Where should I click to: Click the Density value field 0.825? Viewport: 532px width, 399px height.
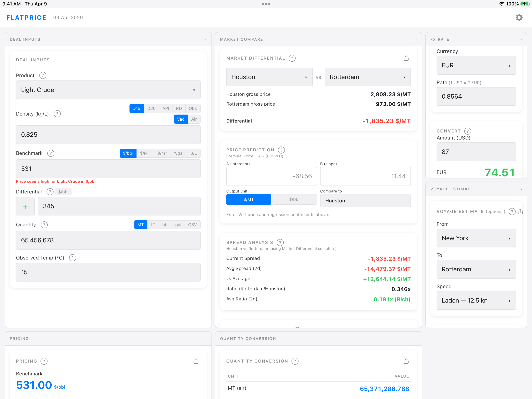(x=108, y=134)
